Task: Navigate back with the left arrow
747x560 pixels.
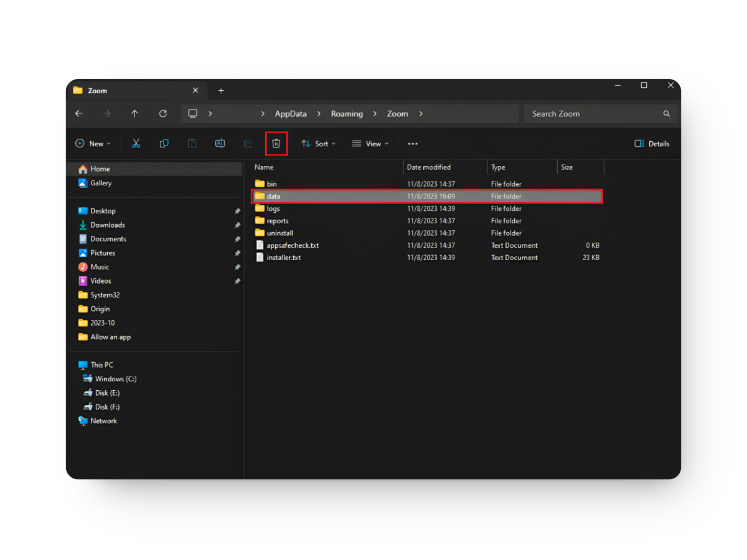Action: coord(79,114)
